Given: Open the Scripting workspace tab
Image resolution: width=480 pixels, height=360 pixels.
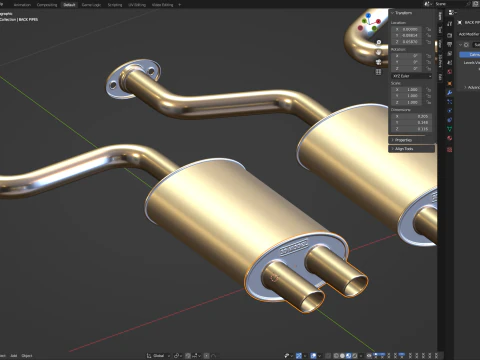Looking at the screenshot, I should 115,5.
